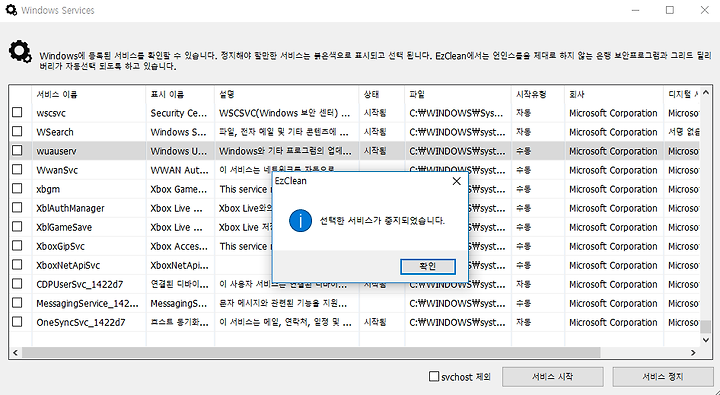Click the vertical scrollbar down arrow
Viewport: 720px width, 395px height.
706,340
